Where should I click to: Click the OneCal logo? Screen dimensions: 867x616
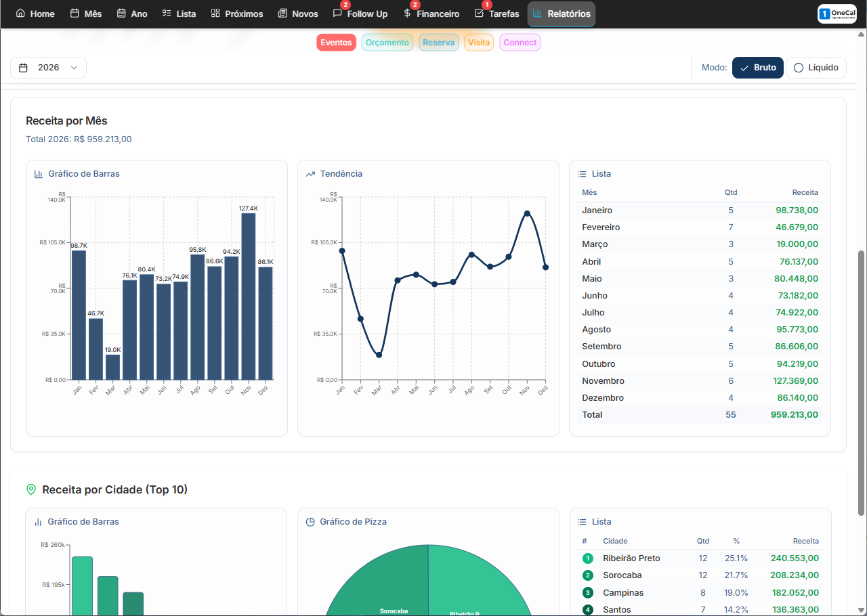[x=837, y=14]
